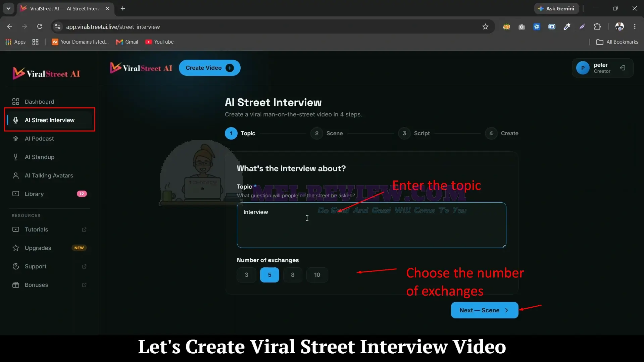Open the browser Extensions puzzle icon
The height and width of the screenshot is (362, 644).
597,27
